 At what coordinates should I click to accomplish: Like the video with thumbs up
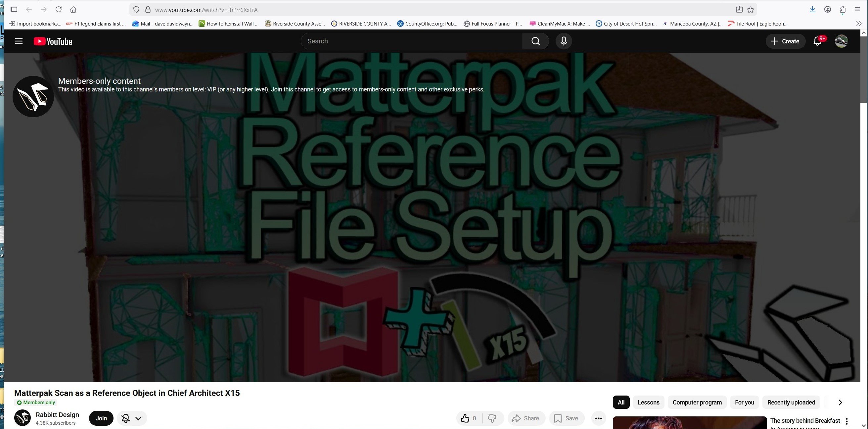pos(465,418)
